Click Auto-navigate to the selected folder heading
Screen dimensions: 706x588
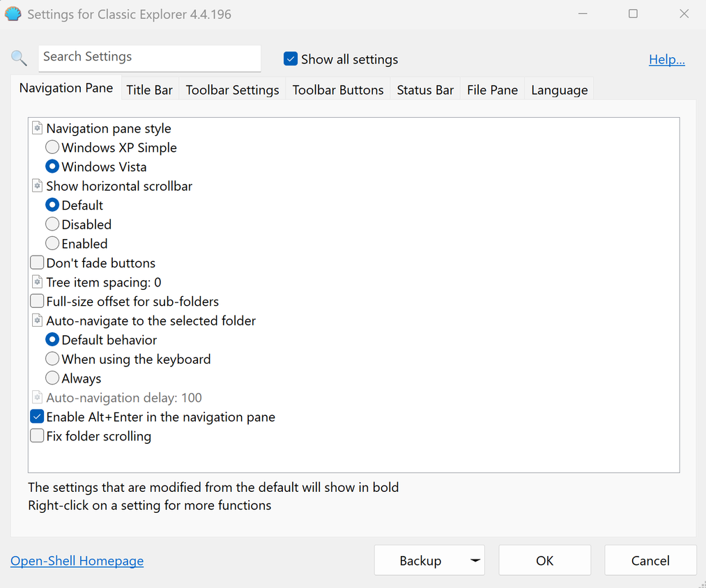pos(151,320)
